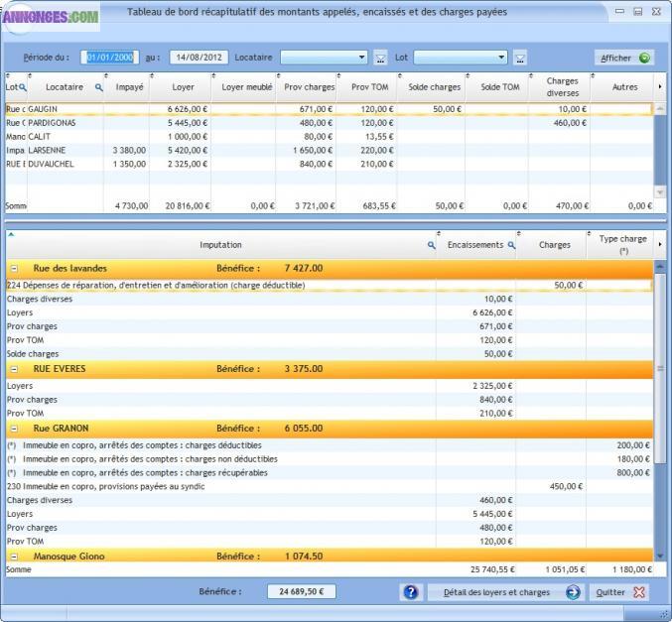Screen dimensions: 672x622
Task: Collapse the Rue GRANON group
Action: [x=14, y=429]
